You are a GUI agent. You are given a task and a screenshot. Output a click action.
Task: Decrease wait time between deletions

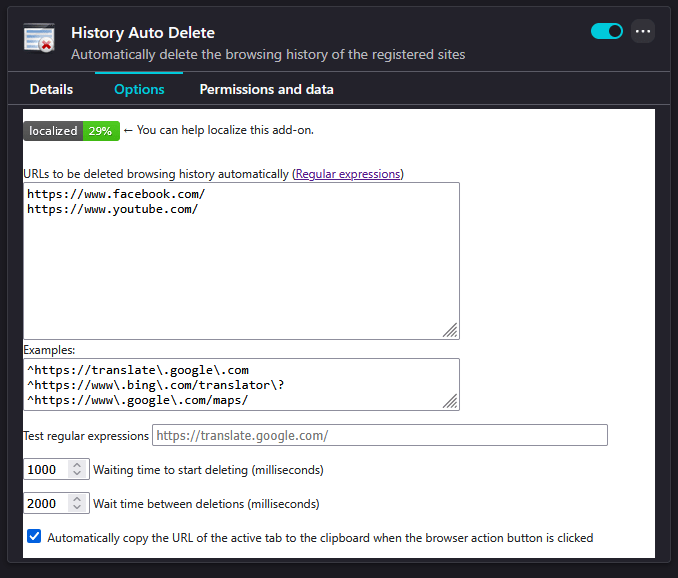pos(77,507)
